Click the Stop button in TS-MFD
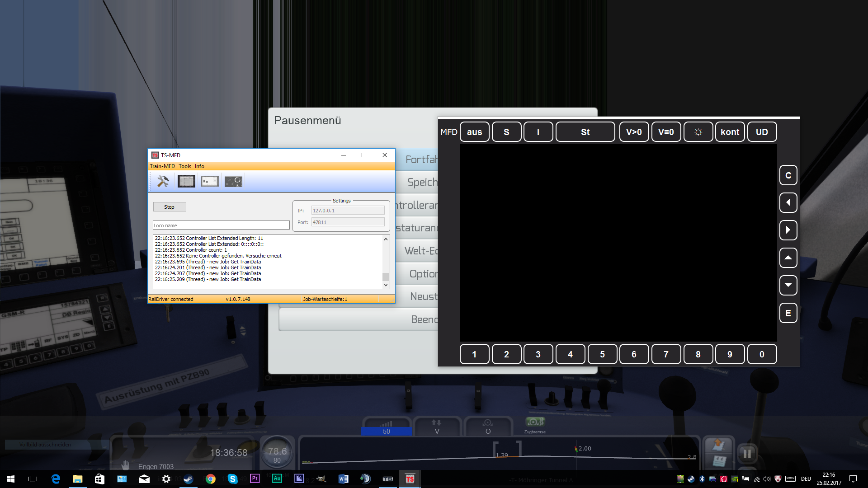This screenshot has width=868, height=488. [x=169, y=207]
